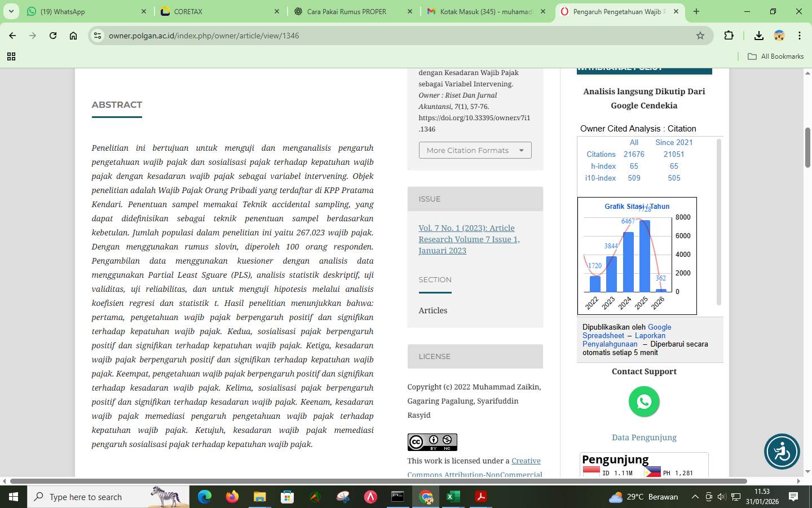812x508 pixels.
Task: Expand hidden icons in the system tray
Action: coord(695,497)
